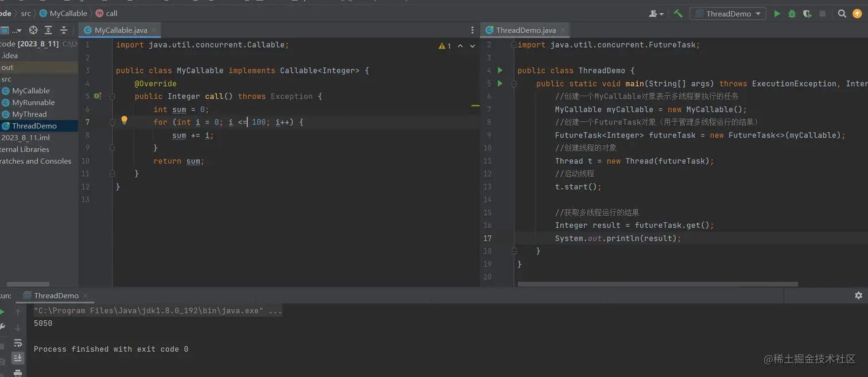
Task: Open the Code With Me user icon
Action: coord(656,14)
